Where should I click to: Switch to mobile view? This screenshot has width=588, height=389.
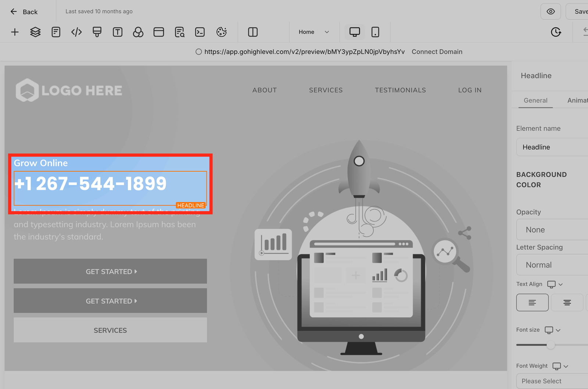pos(375,32)
